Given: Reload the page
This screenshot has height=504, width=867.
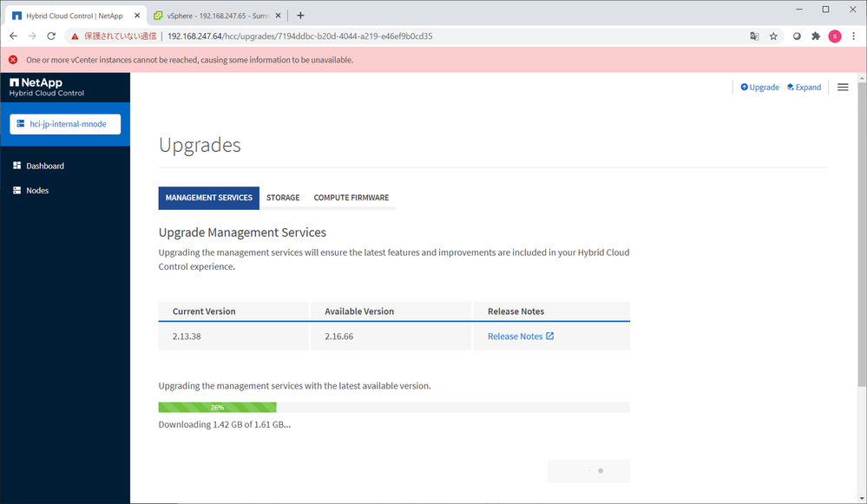Looking at the screenshot, I should (51, 36).
